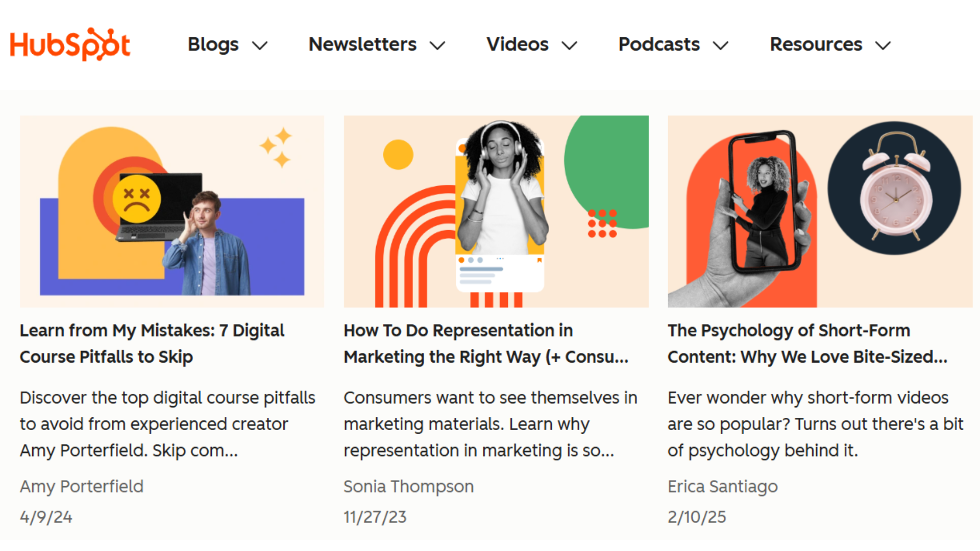Click author name Amy Porterfield
Viewport: 980px width, 551px height.
coord(82,486)
